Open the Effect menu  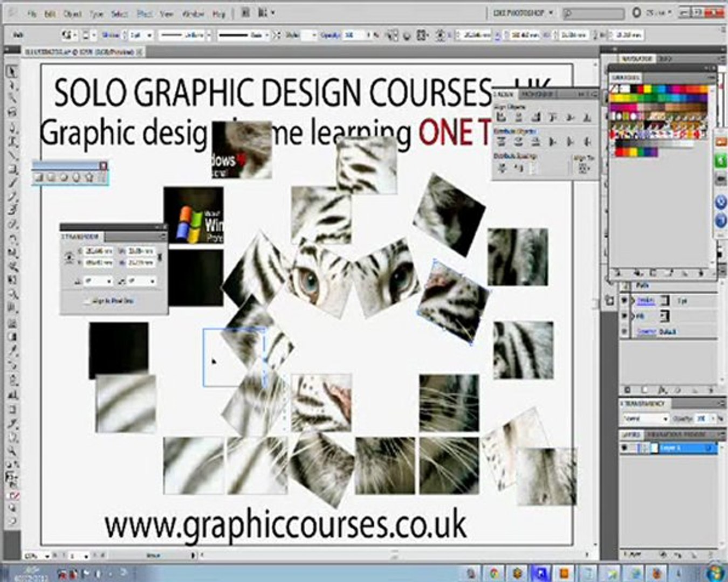[x=143, y=13]
